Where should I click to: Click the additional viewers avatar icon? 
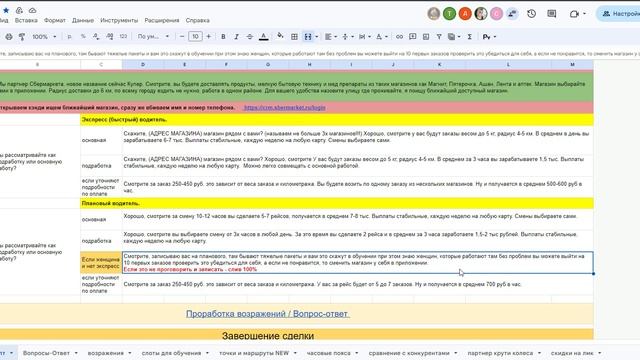pyautogui.click(x=512, y=13)
